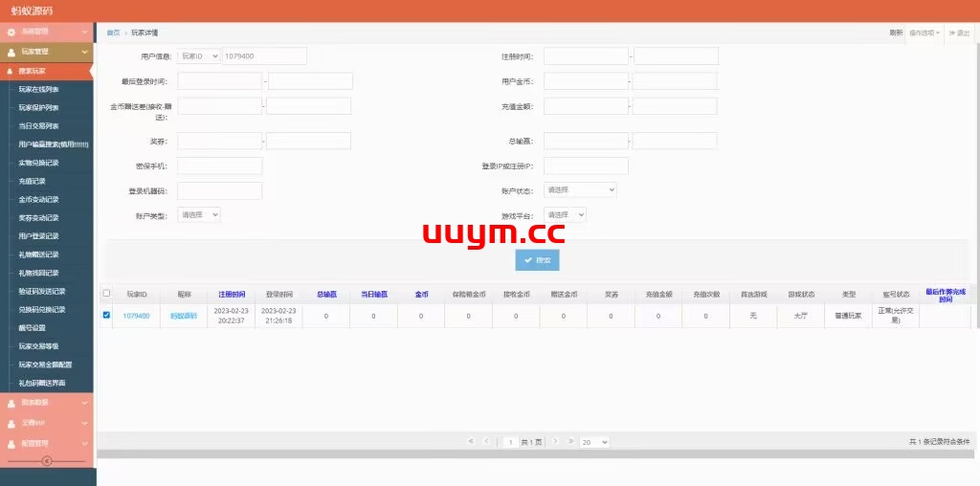Image resolution: width=980 pixels, height=486 pixels.
Task: Toggle the select-all checkbox in table header
Action: pyautogui.click(x=106, y=294)
